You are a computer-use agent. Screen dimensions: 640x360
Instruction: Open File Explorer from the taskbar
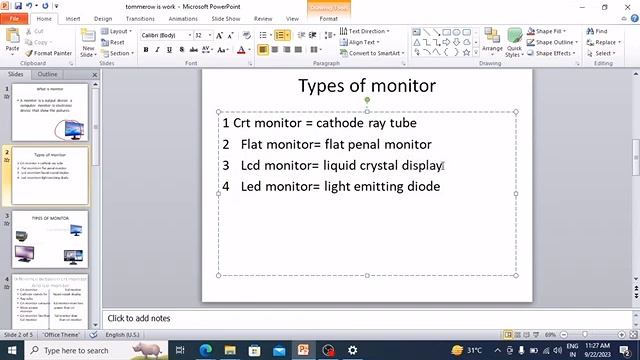[x=230, y=350]
